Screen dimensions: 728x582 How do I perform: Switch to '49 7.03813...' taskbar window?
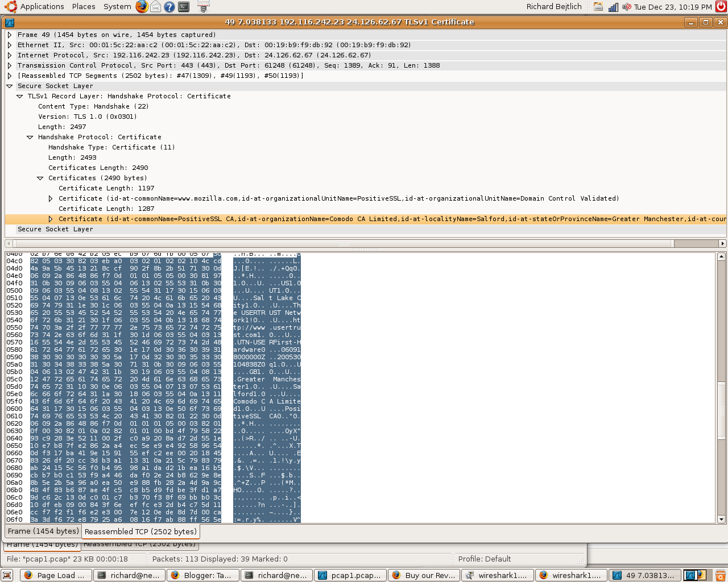tap(644, 575)
